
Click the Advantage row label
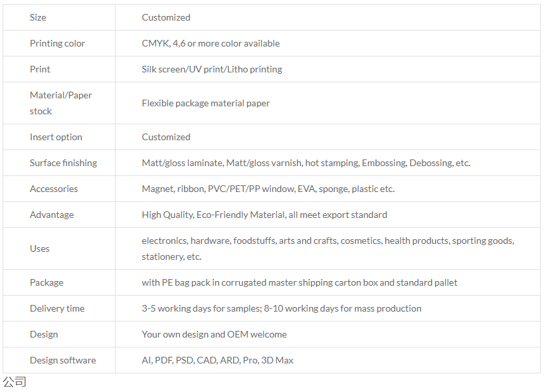[52, 215]
